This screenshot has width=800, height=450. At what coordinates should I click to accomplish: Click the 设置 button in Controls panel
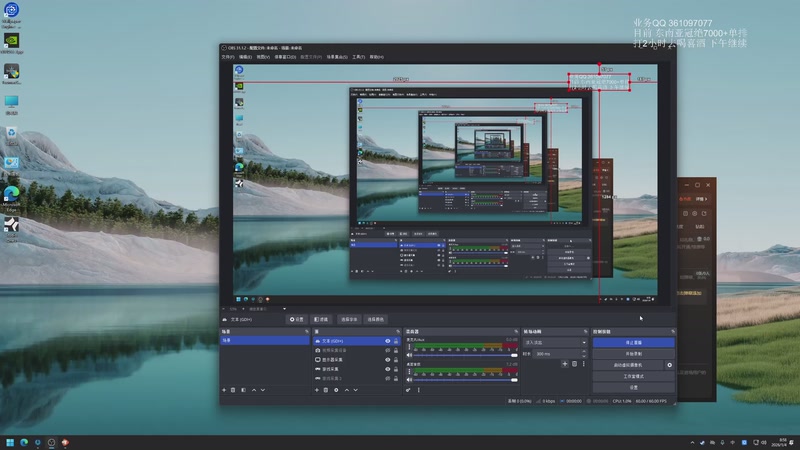[x=634, y=387]
